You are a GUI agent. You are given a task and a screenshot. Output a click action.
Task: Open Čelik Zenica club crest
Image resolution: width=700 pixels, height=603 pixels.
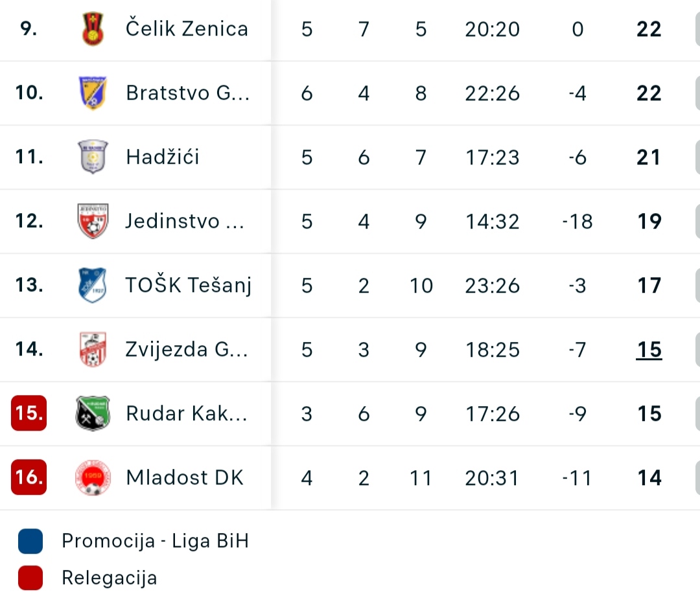(93, 28)
